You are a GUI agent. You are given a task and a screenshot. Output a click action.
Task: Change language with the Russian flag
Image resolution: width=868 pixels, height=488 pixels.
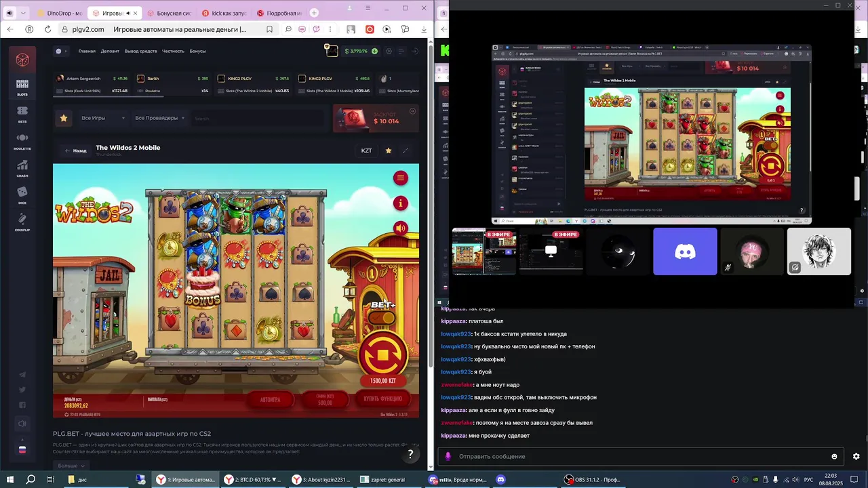tap(22, 449)
